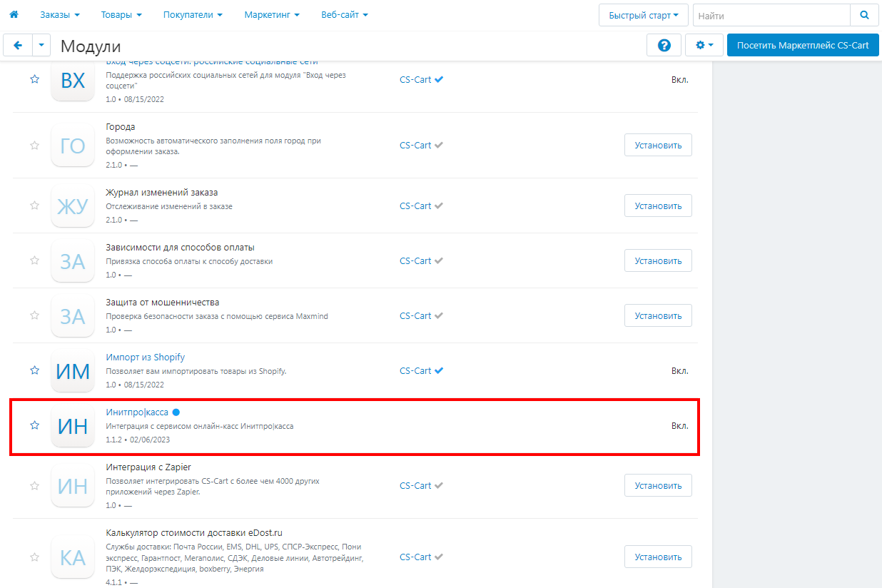Image resolution: width=882 pixels, height=588 pixels.
Task: Go back with the left arrow button
Action: (x=18, y=45)
